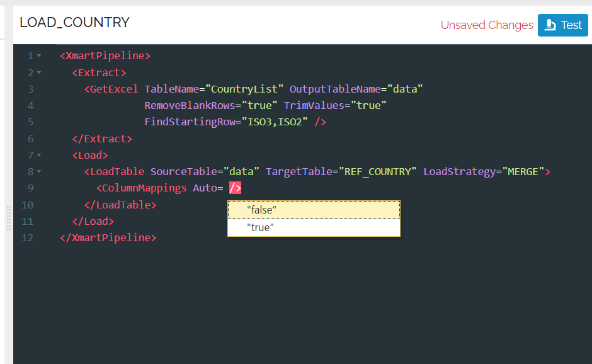Click line number 12 in gutter

(x=28, y=238)
